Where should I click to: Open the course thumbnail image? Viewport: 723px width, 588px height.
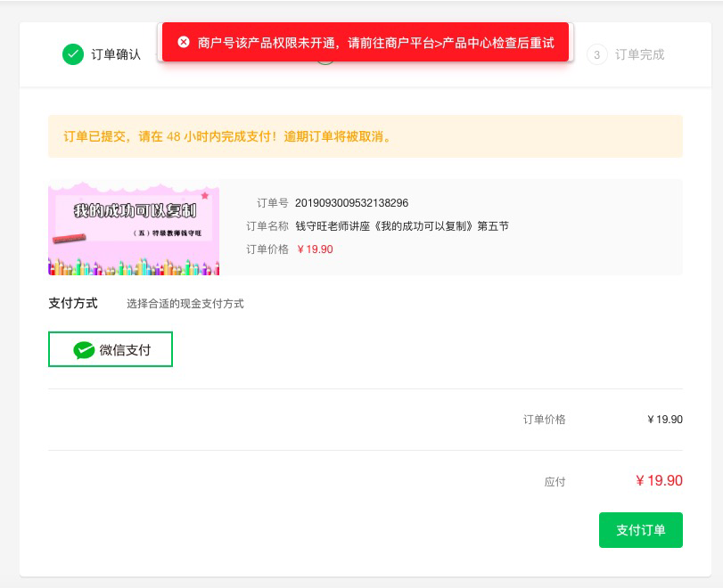pos(134,228)
